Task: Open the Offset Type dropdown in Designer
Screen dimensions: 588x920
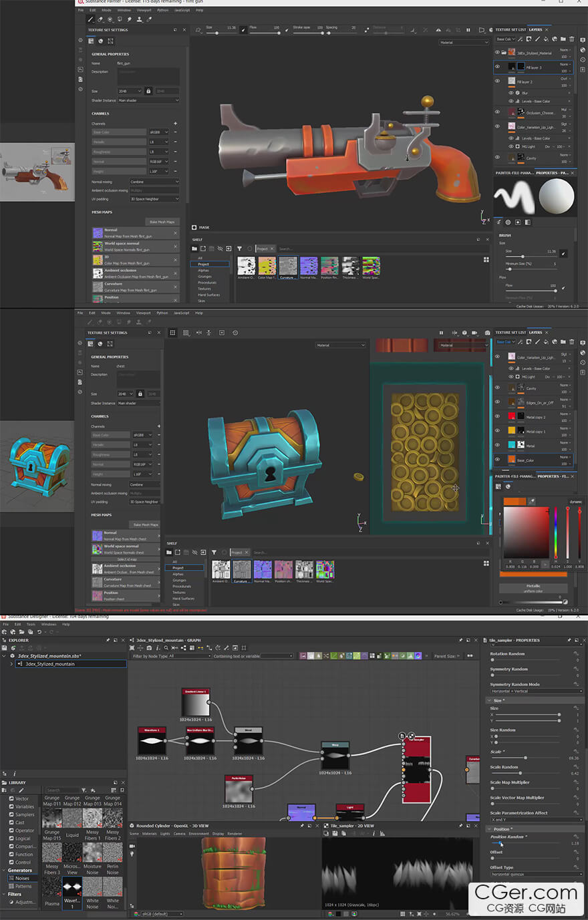Action: coord(536,874)
